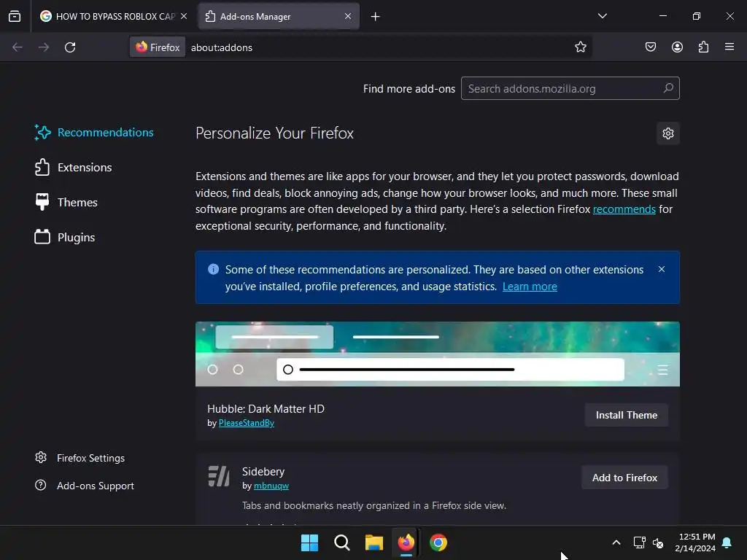Click the muted volume tray icon

(658, 542)
